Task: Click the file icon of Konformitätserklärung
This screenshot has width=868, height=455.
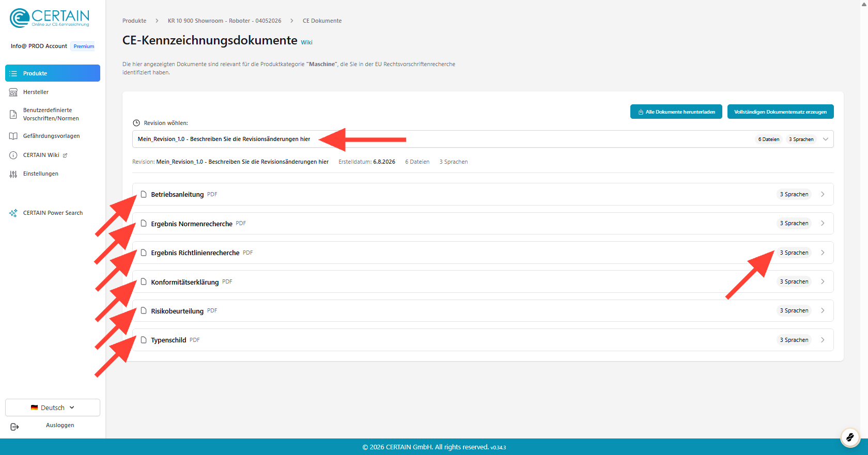Action: (144, 281)
